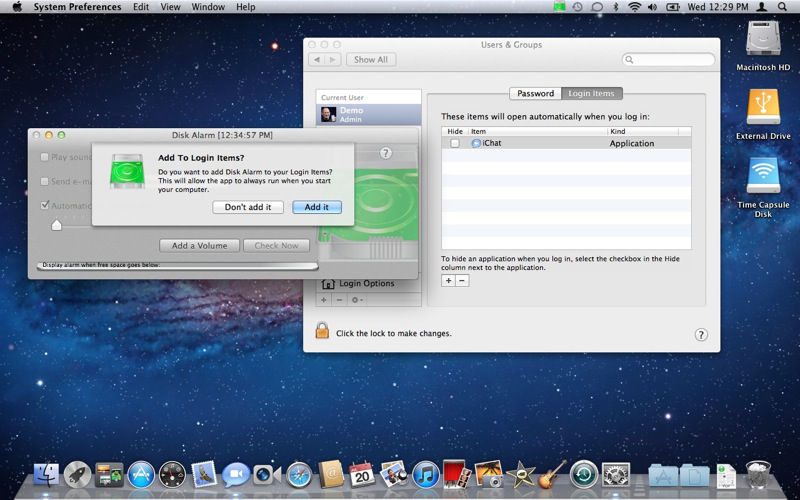800x500 pixels.
Task: Open the Bluetooth status menu
Action: (x=616, y=7)
